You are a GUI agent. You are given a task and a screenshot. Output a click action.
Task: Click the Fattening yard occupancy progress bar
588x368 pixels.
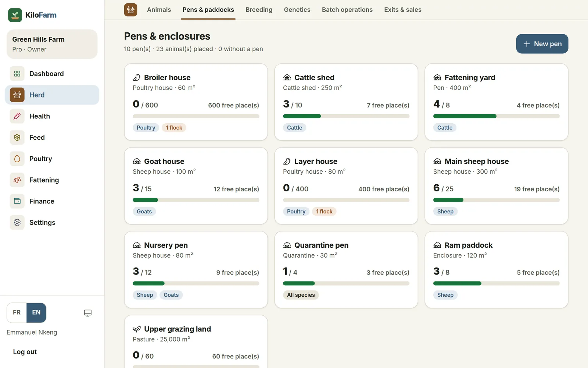pos(496,116)
